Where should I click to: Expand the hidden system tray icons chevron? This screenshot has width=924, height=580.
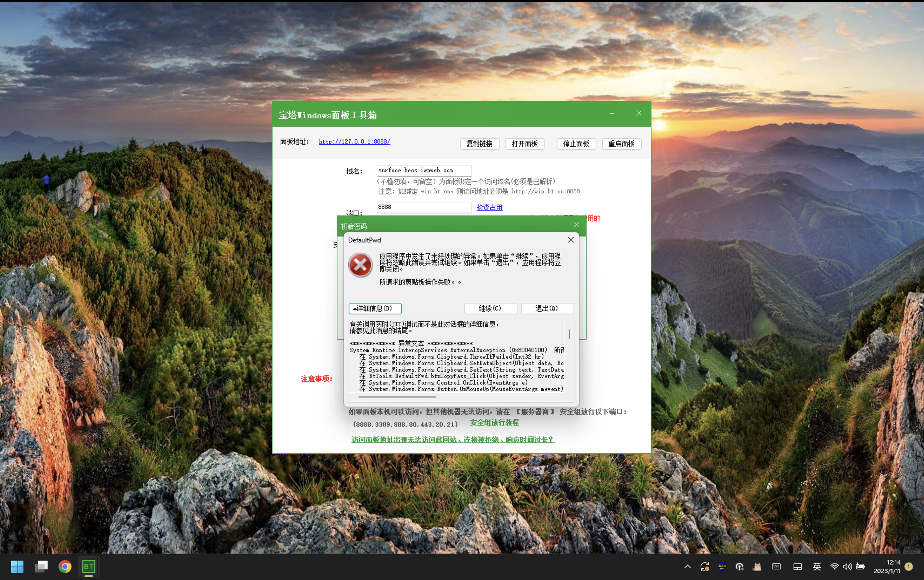click(x=687, y=566)
